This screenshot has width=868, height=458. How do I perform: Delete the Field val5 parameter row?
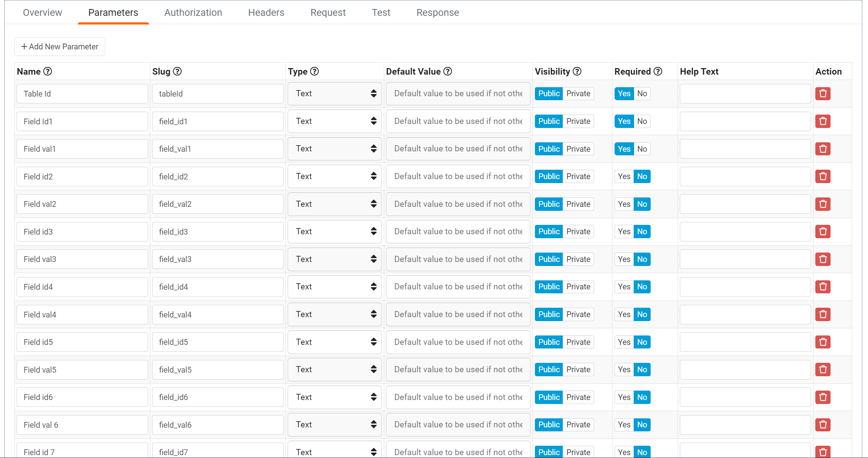pyautogui.click(x=823, y=369)
